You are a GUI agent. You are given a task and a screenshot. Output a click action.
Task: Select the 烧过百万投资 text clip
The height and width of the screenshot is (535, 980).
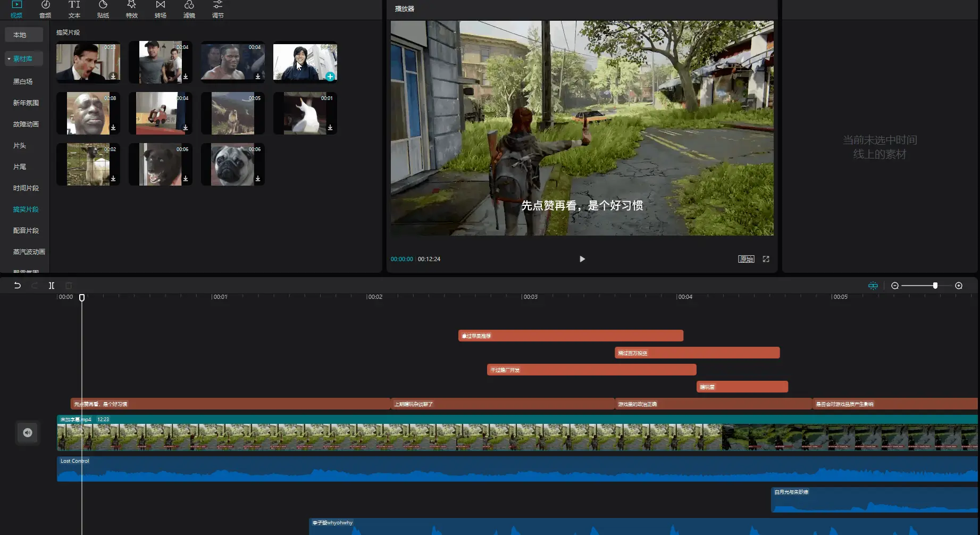pos(697,353)
